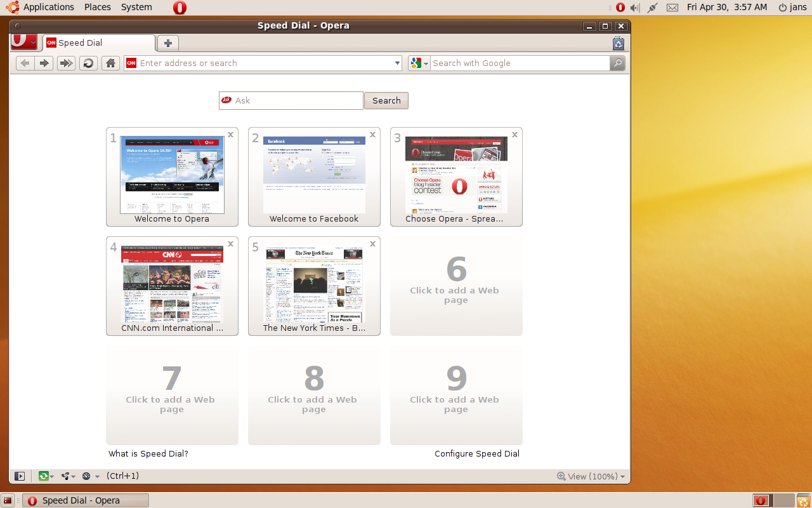
Task: Open the CNN.com International thumbnail
Action: [x=172, y=284]
